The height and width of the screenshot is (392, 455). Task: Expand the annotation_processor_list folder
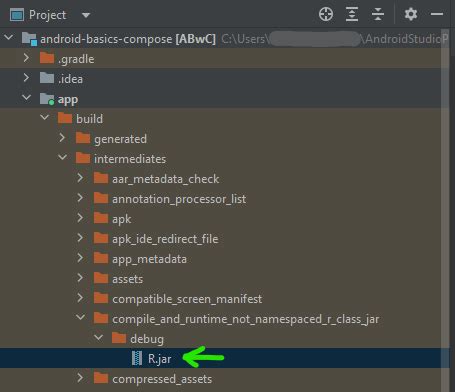(x=80, y=198)
